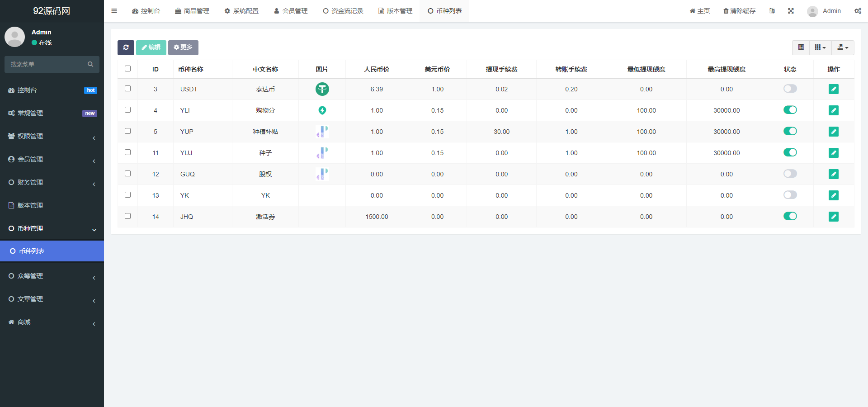This screenshot has width=868, height=407.
Task: Enable the YK status switch
Action: [790, 195]
